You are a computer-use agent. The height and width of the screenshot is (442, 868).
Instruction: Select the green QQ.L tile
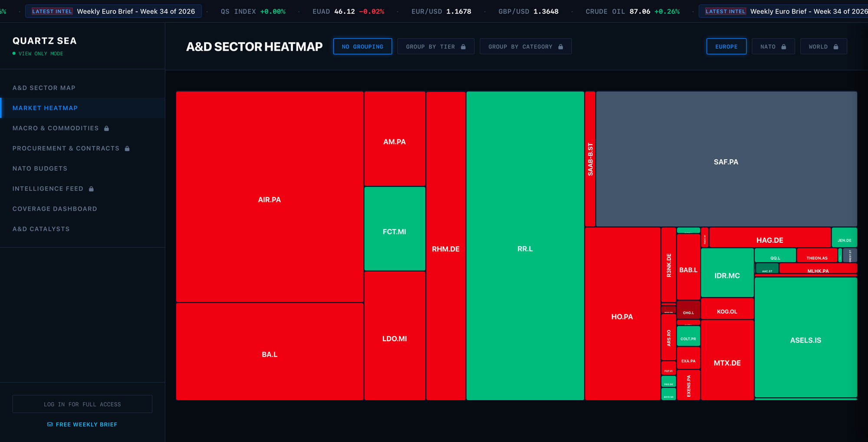tap(776, 255)
